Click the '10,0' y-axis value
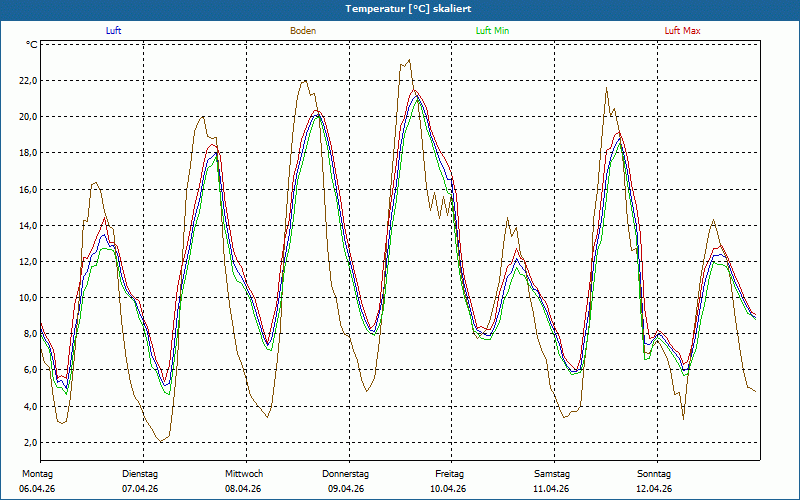 (x=28, y=298)
